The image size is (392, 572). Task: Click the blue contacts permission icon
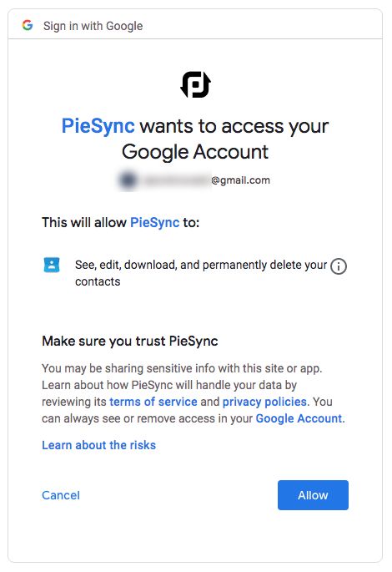[x=52, y=265]
